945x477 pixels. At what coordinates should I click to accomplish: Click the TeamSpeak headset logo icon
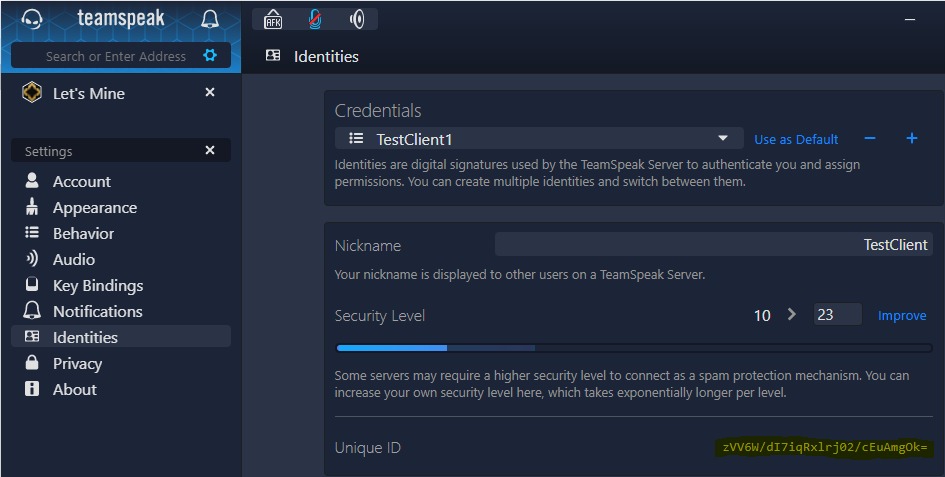pos(31,19)
